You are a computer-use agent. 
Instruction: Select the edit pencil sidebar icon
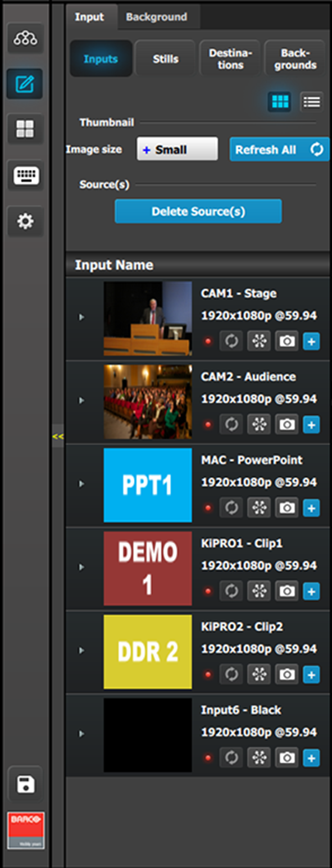(x=25, y=84)
